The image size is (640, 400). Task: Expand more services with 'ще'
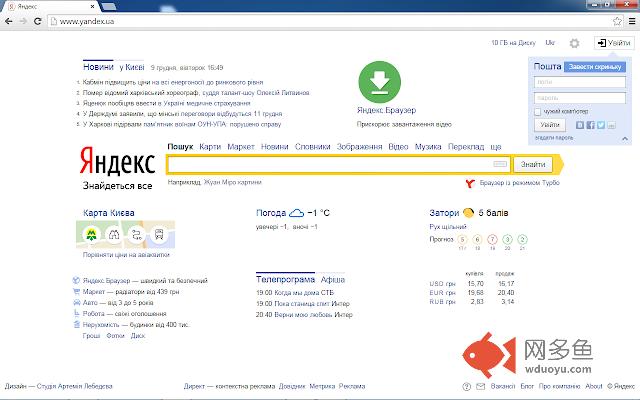click(496, 147)
